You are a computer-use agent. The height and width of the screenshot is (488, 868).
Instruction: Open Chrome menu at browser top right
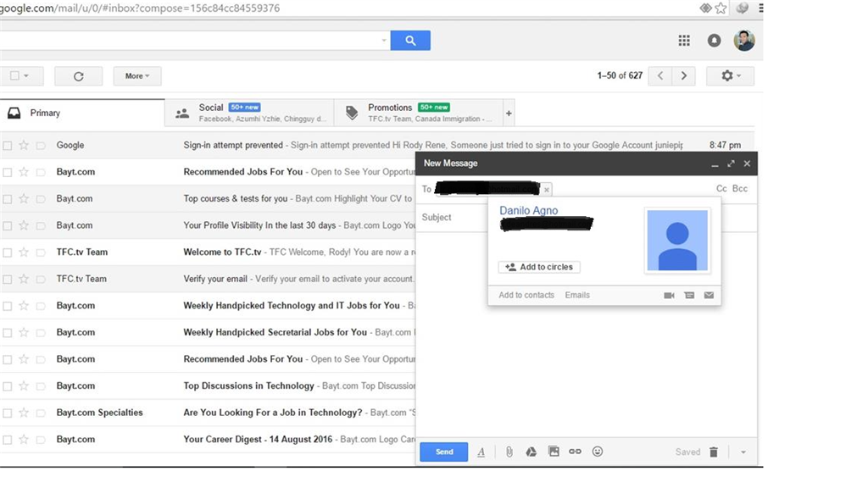coord(760,8)
